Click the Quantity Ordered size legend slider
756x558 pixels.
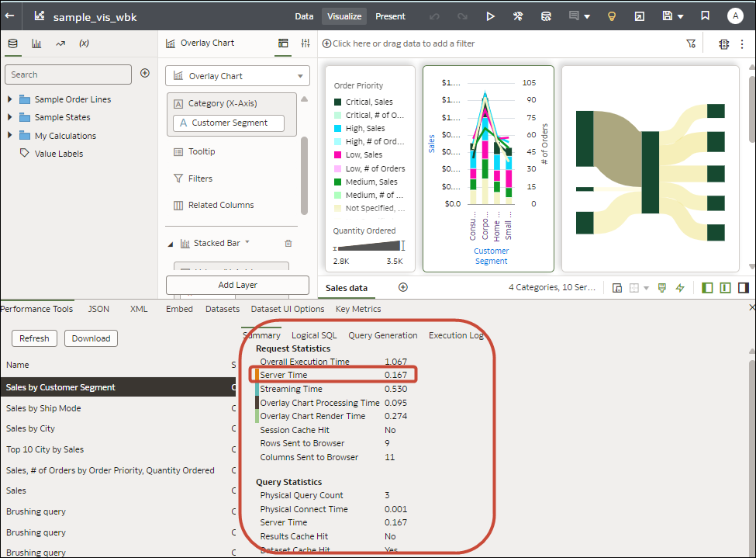pos(369,247)
